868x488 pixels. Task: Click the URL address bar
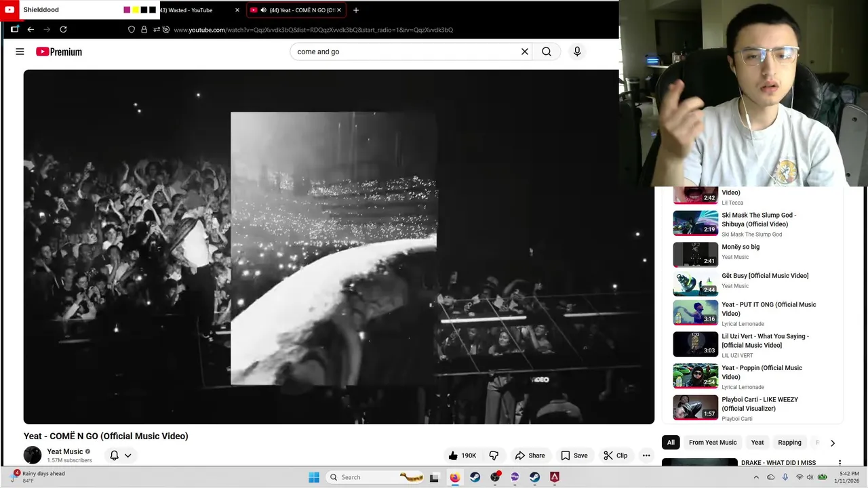point(313,30)
